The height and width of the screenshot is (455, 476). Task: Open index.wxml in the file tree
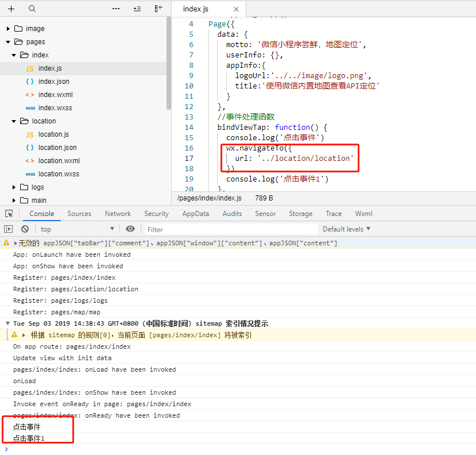tap(55, 95)
